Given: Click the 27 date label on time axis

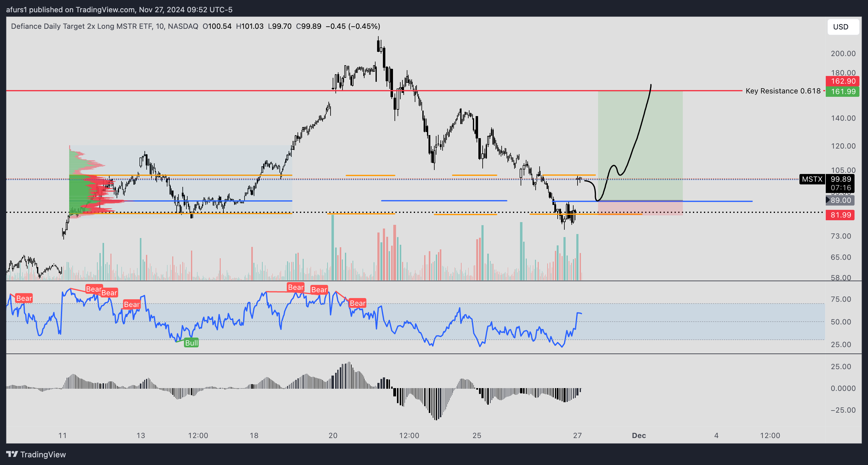Looking at the screenshot, I should coord(577,435).
